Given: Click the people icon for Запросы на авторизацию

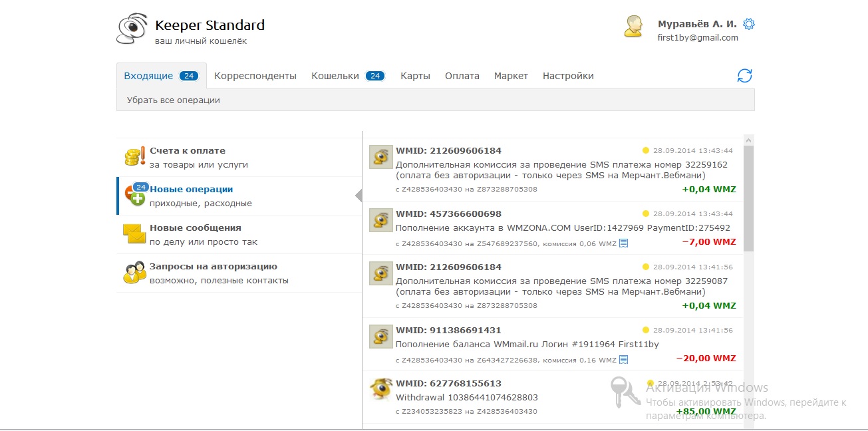Looking at the screenshot, I should [x=134, y=273].
